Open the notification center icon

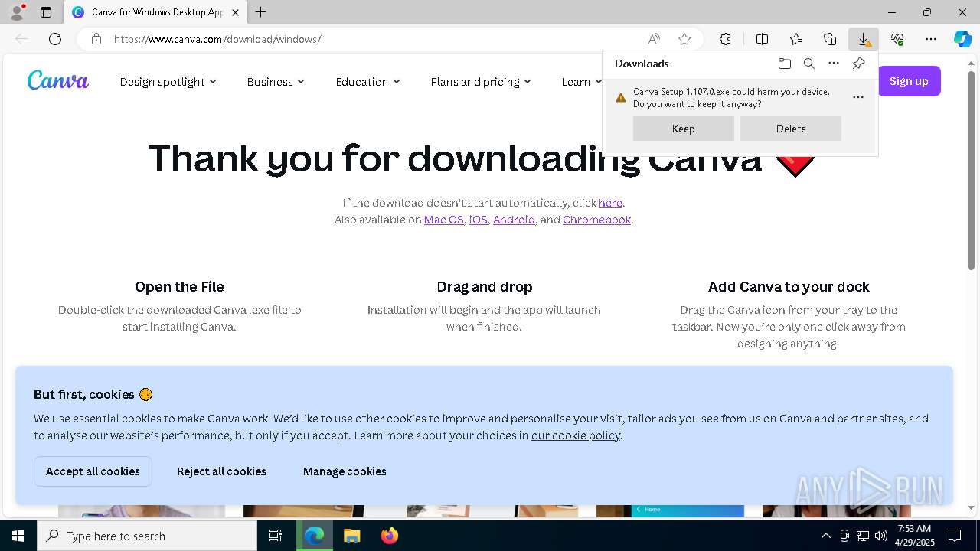point(955,536)
